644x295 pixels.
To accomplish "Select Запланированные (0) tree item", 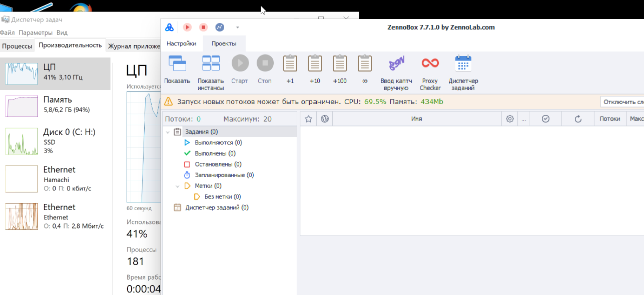I will 224,175.
